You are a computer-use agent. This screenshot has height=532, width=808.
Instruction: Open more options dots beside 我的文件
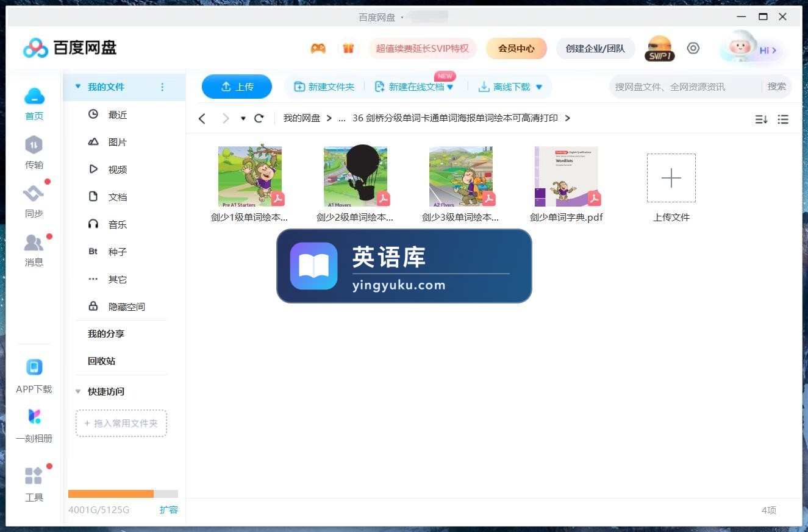tap(162, 87)
